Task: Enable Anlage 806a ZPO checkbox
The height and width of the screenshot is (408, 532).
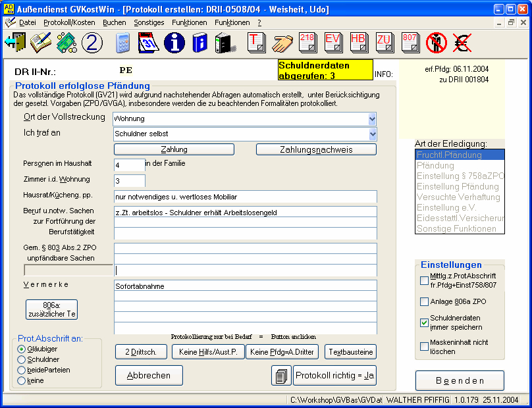Action: click(424, 302)
